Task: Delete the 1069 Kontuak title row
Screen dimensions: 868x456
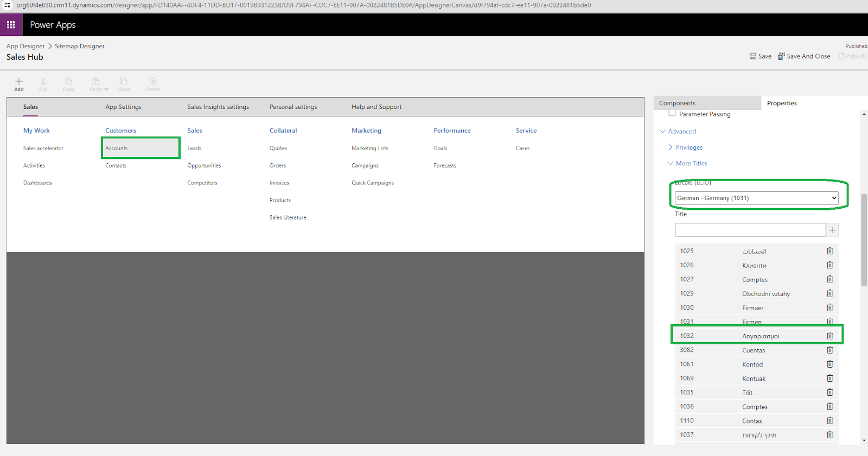Action: click(x=829, y=378)
